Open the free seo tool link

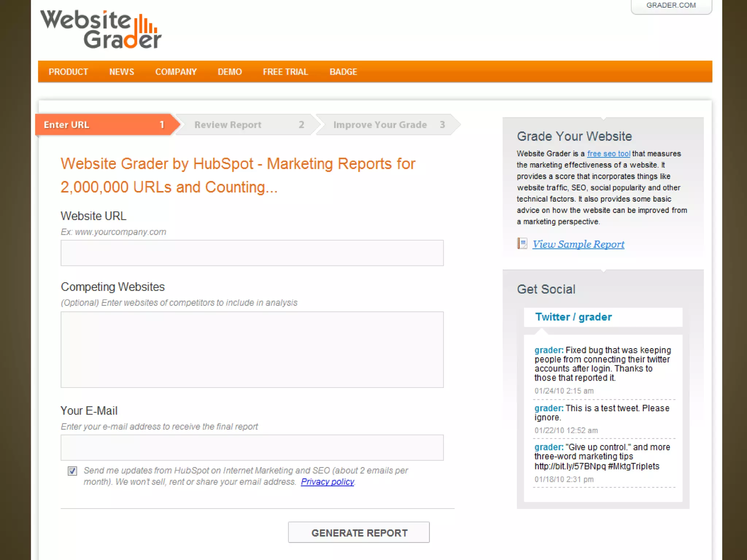tap(608, 154)
